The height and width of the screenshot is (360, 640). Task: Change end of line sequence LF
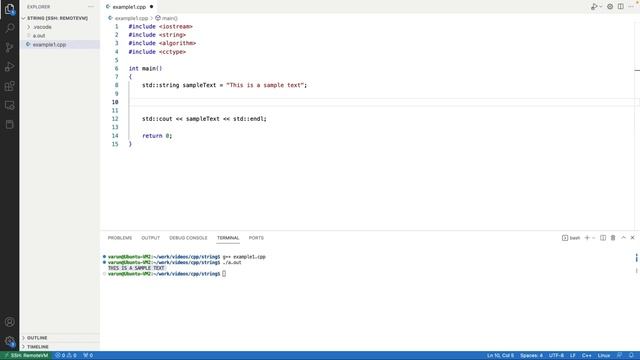tap(573, 356)
